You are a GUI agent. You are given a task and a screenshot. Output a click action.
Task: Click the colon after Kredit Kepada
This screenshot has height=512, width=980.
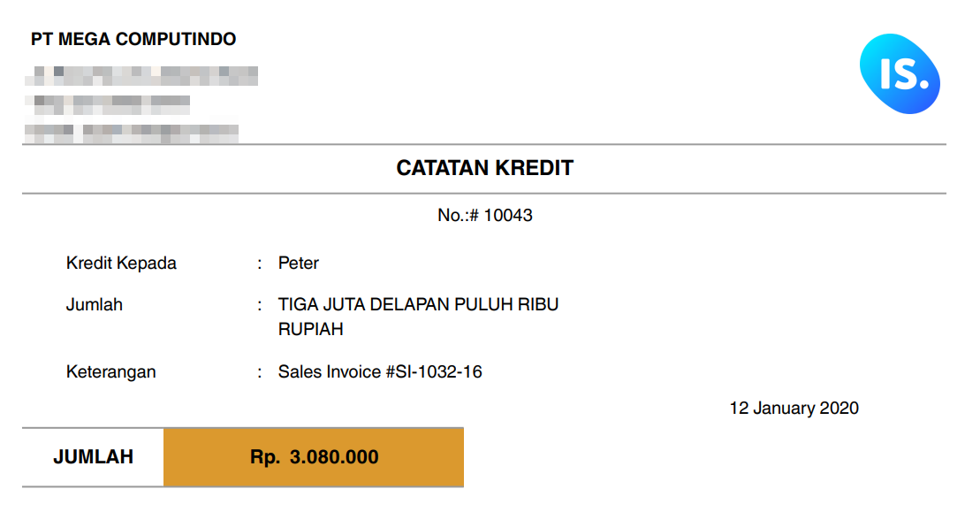pos(260,264)
